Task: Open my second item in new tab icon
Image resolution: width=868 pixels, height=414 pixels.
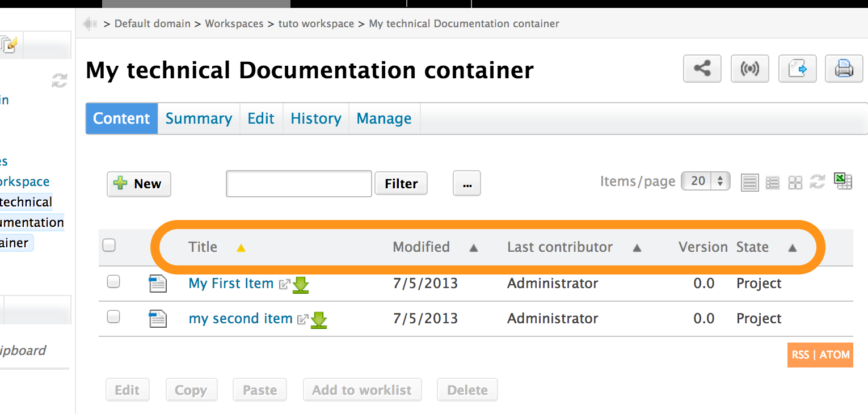Action: click(x=303, y=319)
